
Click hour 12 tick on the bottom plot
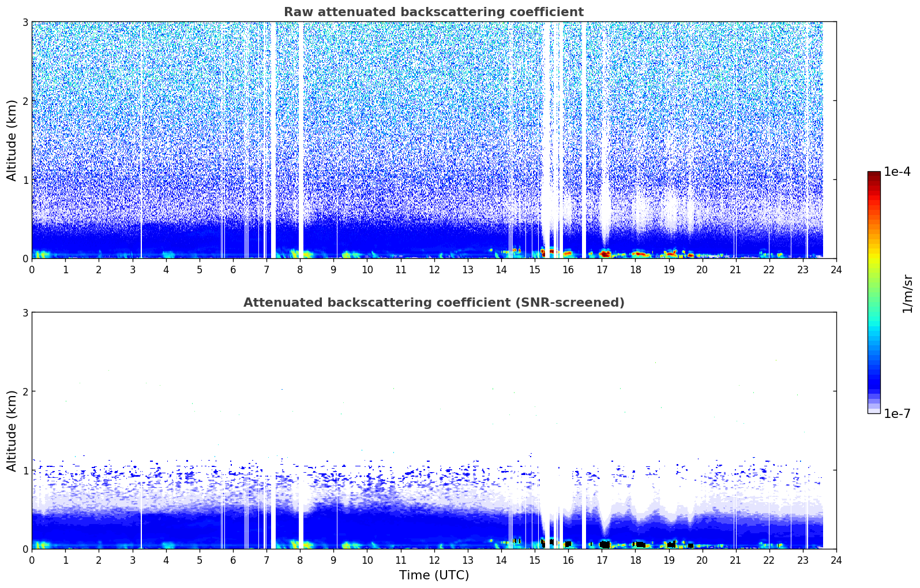pos(434,560)
